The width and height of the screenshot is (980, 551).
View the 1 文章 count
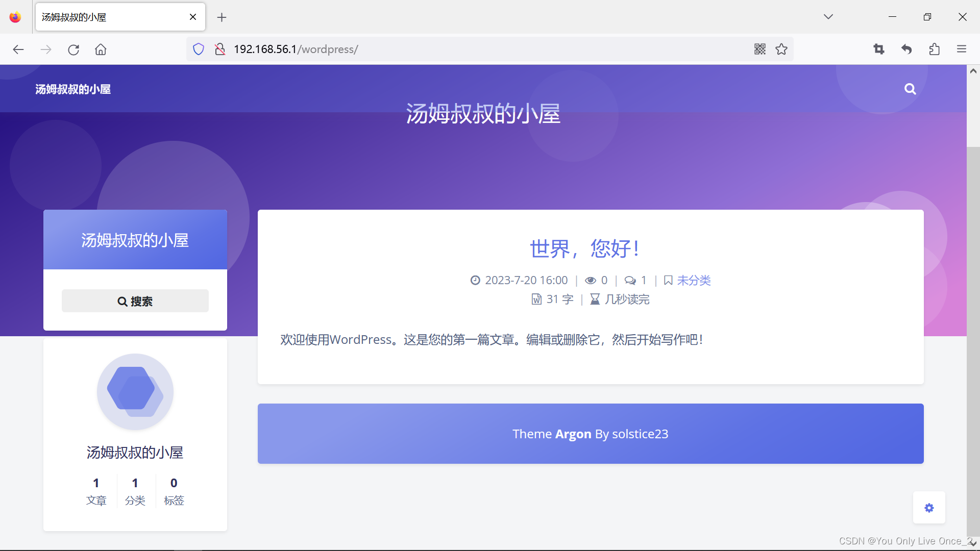tap(96, 491)
